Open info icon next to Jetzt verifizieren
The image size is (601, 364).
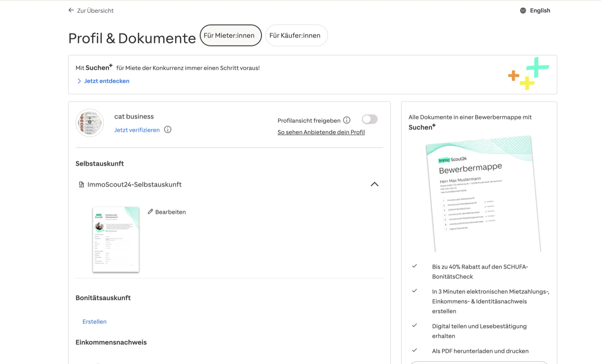click(168, 129)
